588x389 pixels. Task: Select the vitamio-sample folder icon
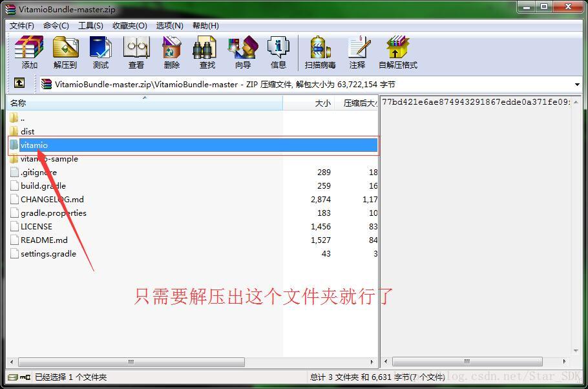point(14,159)
